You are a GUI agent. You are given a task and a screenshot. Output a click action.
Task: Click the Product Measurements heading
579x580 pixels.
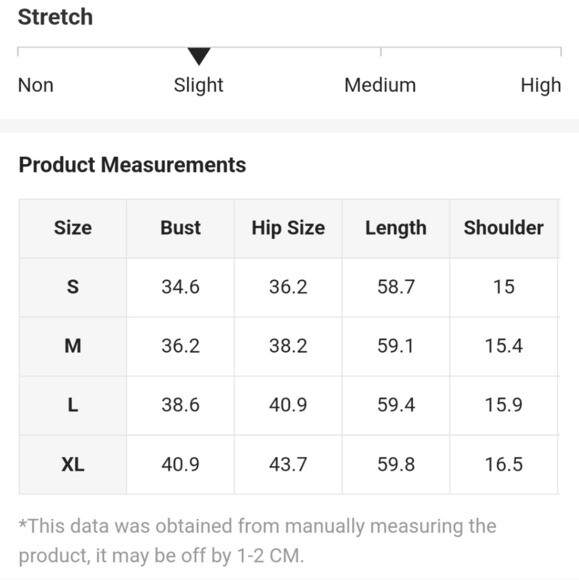(132, 165)
